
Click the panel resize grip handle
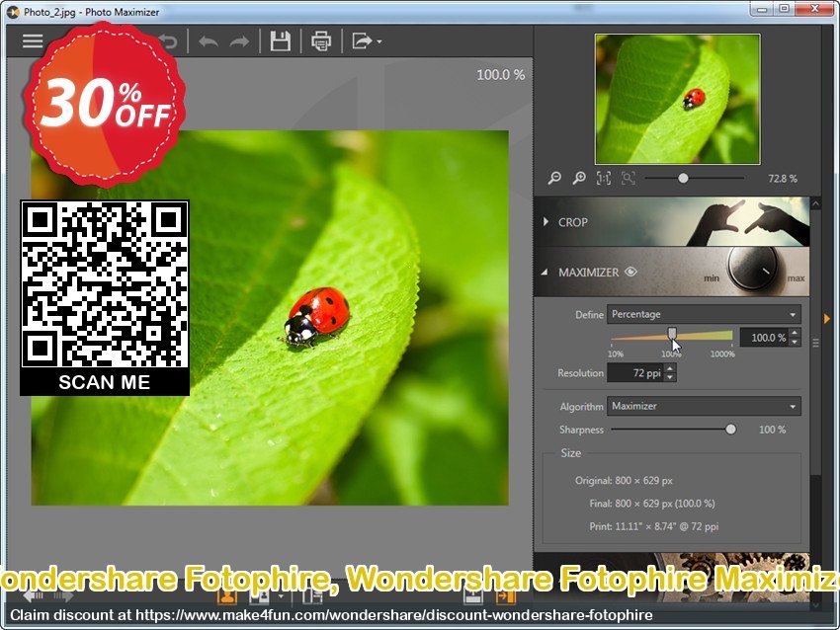(815, 343)
